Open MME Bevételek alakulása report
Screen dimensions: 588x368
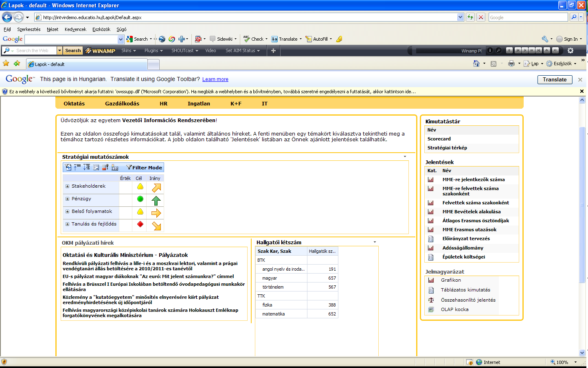[472, 212]
